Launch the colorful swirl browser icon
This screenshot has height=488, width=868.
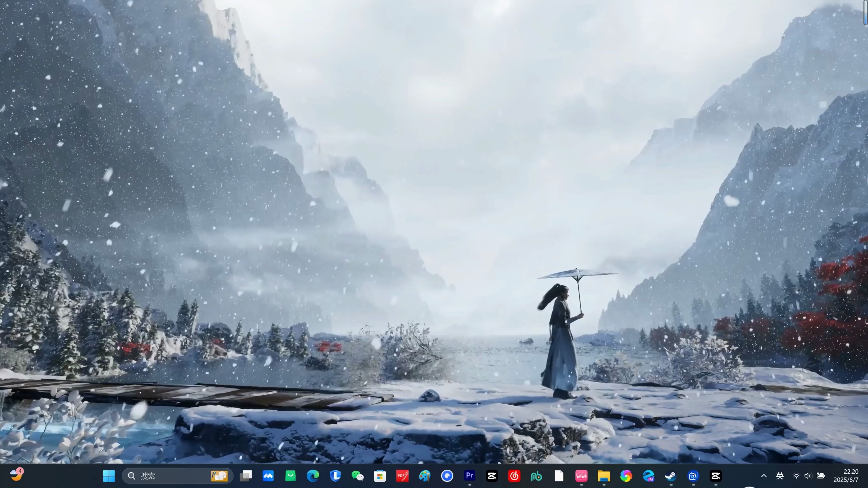pyautogui.click(x=626, y=476)
